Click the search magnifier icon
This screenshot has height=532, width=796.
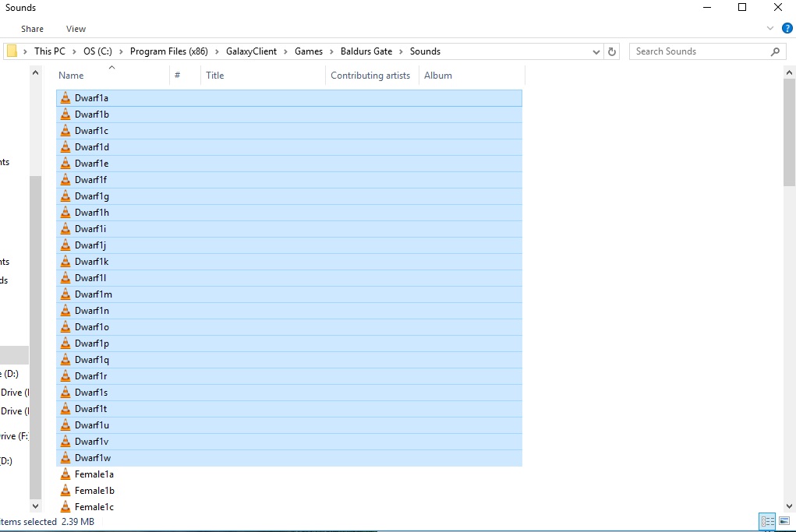click(x=775, y=51)
